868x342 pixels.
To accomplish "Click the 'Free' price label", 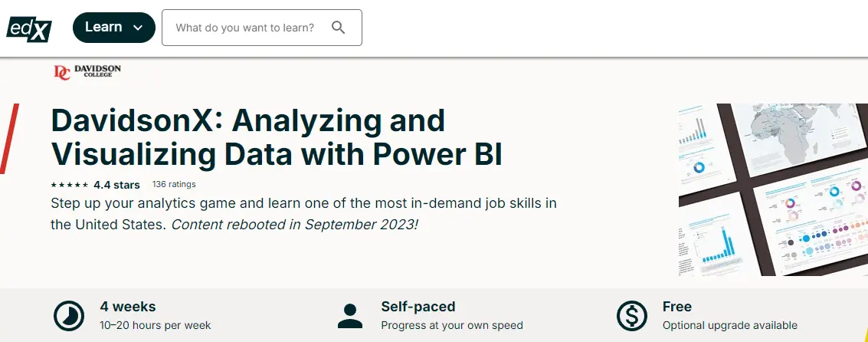I will coord(677,307).
